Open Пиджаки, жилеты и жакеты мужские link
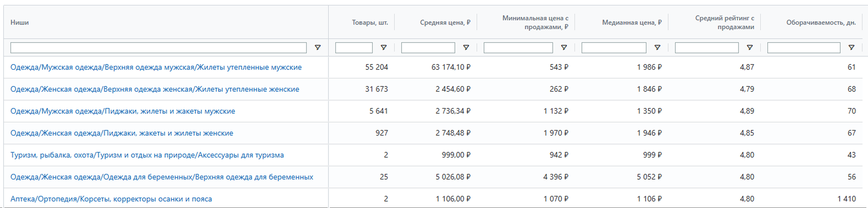Viewport: 868px width, 208px height. [123, 111]
